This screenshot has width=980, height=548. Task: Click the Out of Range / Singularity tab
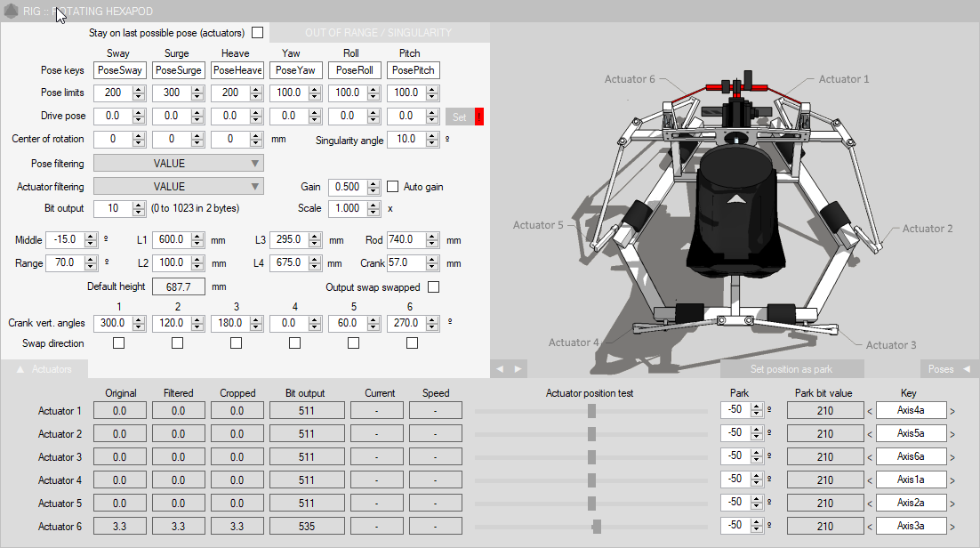pos(378,33)
